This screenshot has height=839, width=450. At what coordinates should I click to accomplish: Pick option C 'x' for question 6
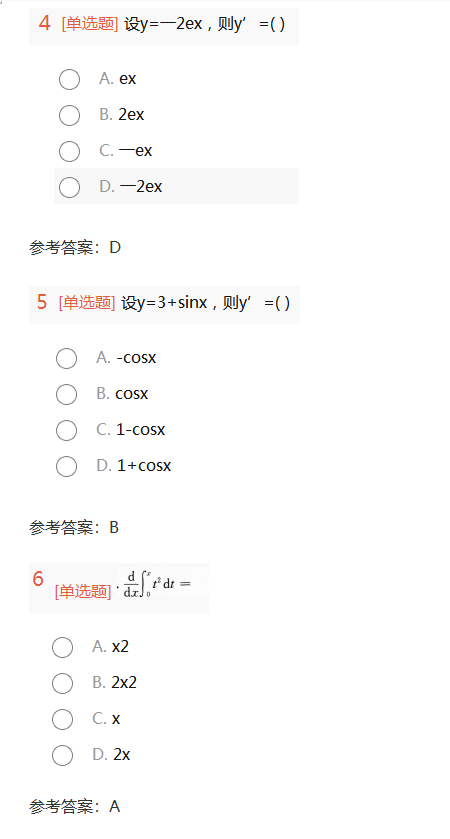(x=63, y=719)
